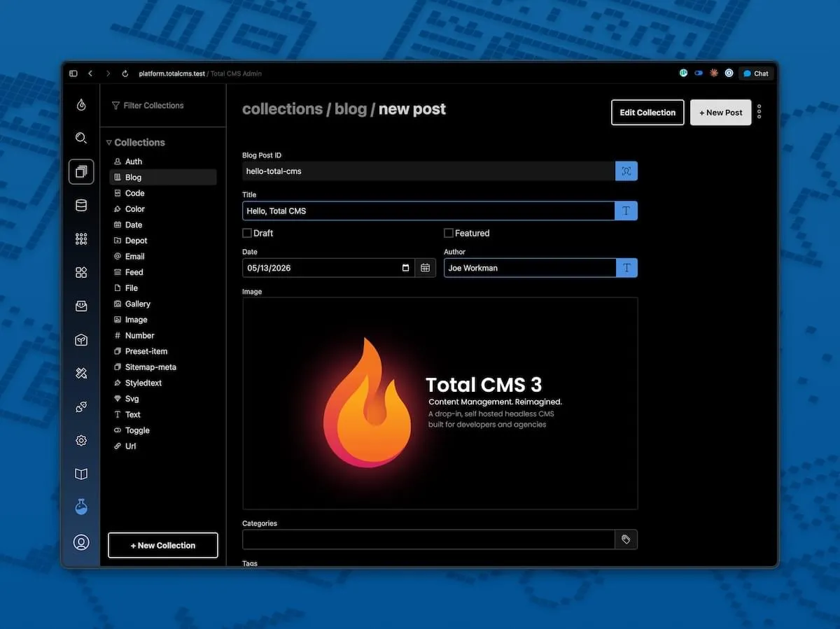Select the Feed collection
The height and width of the screenshot is (629, 840).
(x=163, y=272)
